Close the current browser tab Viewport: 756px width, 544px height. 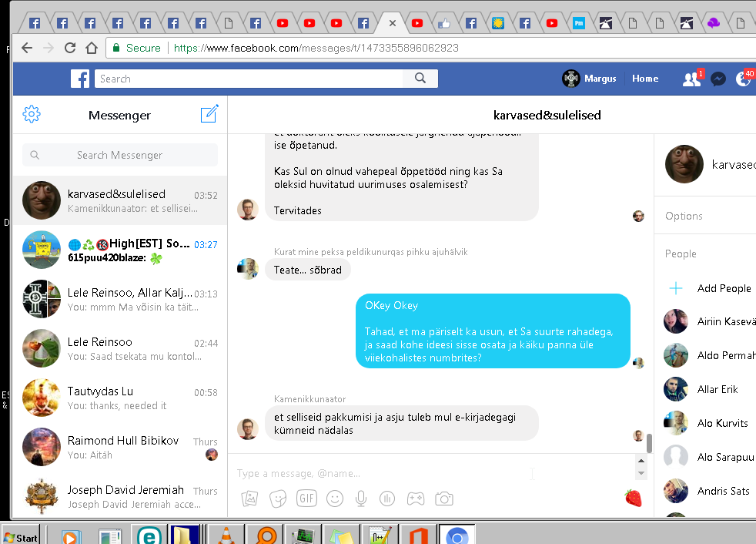pyautogui.click(x=393, y=23)
